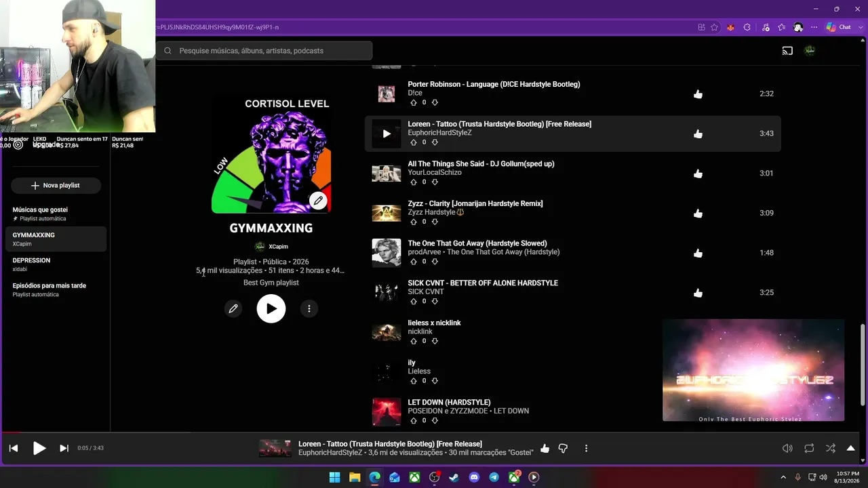868x488 pixels.
Task: Toggle the player bar thumbs-up like button
Action: 545,448
